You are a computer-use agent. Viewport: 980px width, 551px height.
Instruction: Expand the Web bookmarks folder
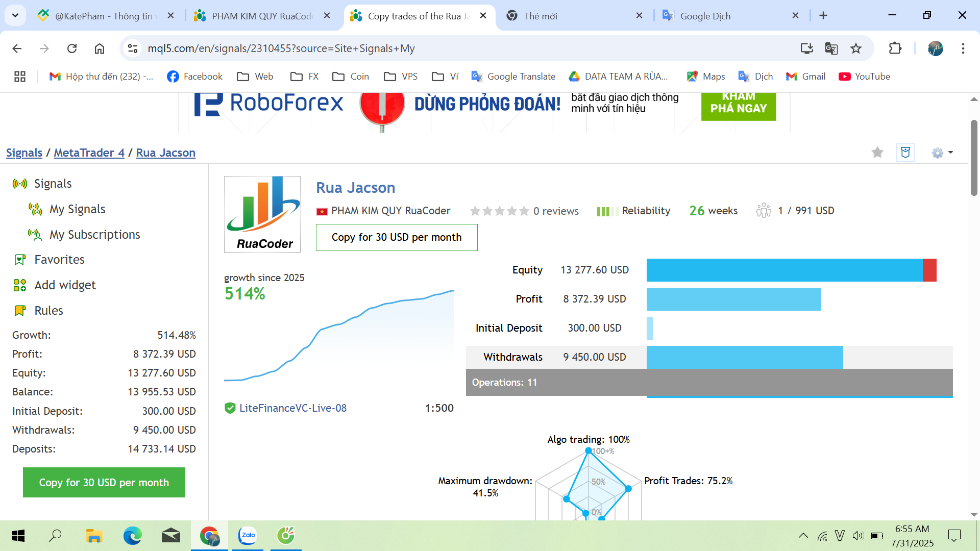(x=255, y=77)
